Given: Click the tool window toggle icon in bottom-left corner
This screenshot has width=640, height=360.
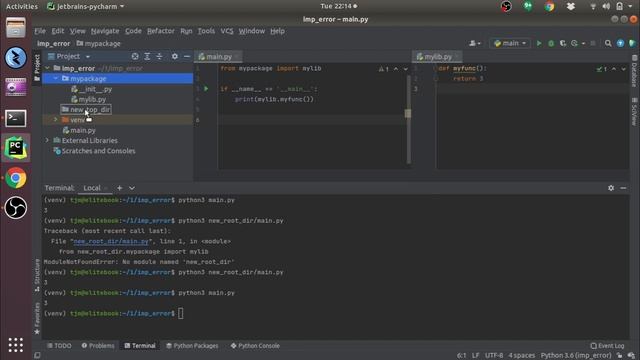Looking at the screenshot, I should [x=37, y=356].
